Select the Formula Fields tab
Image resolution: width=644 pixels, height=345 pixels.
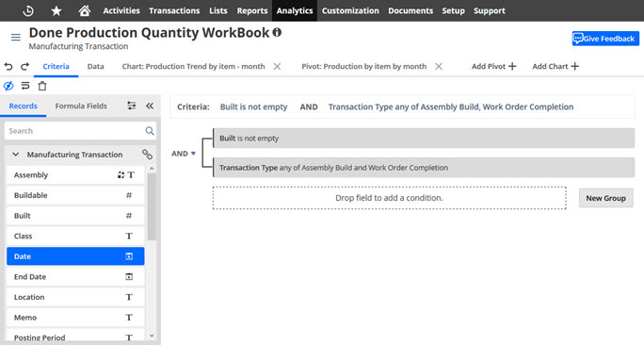81,106
